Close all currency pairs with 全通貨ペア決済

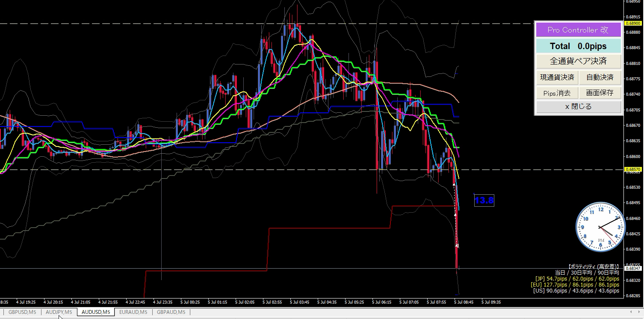pyautogui.click(x=578, y=61)
